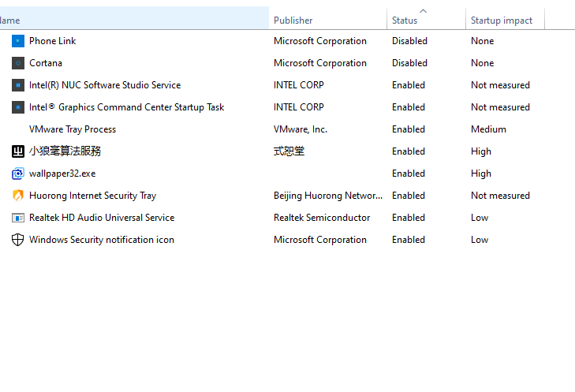This screenshot has height=392, width=575.
Task: Click Realtek Semiconductor publisher text
Action: pyautogui.click(x=322, y=218)
